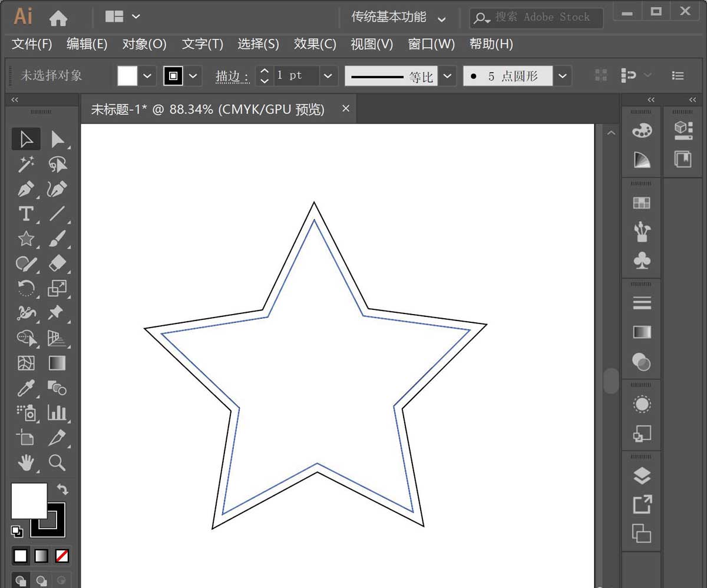Open the Layers panel
The image size is (707, 588).
642,476
